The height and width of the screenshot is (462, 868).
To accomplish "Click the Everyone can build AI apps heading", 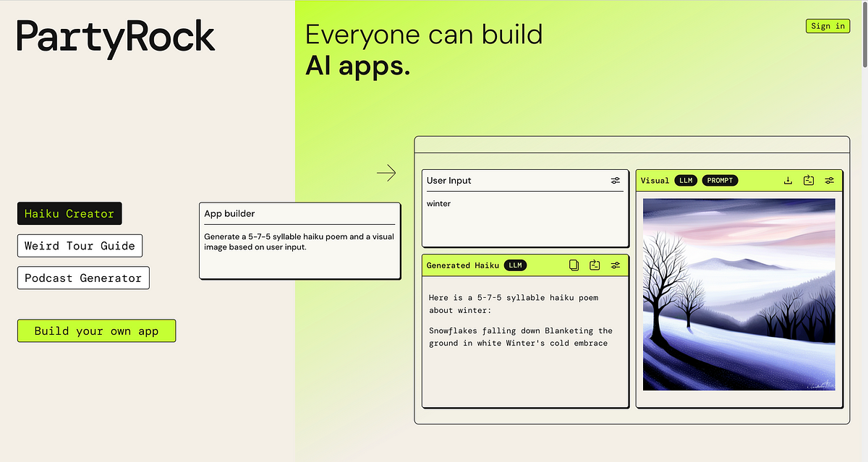I will pyautogui.click(x=424, y=50).
